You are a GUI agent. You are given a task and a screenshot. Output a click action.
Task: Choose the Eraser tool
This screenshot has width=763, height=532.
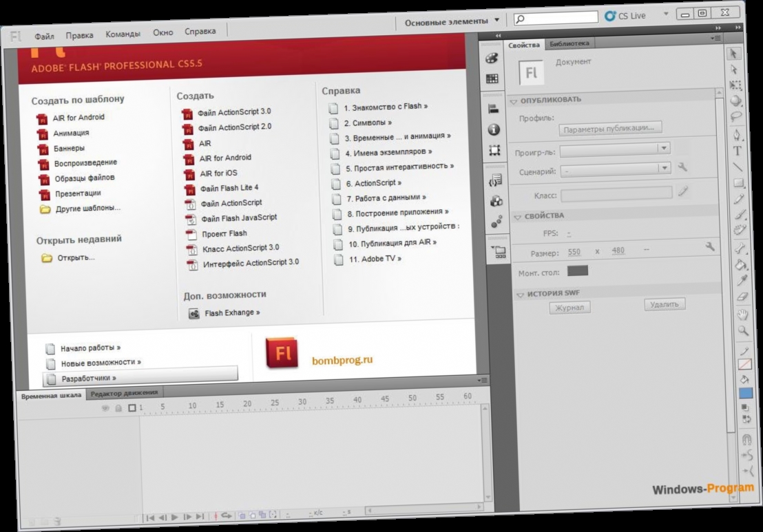coord(742,296)
